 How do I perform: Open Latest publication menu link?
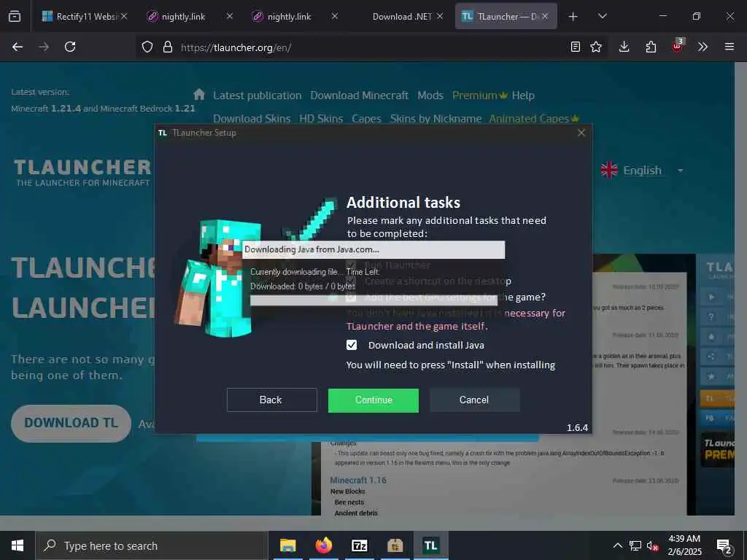click(x=258, y=96)
